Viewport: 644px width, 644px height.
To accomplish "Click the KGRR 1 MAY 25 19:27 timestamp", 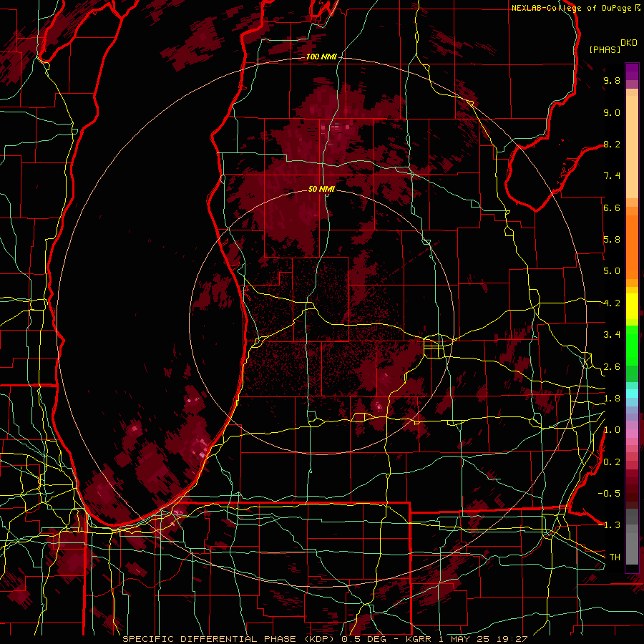I will click(466, 639).
